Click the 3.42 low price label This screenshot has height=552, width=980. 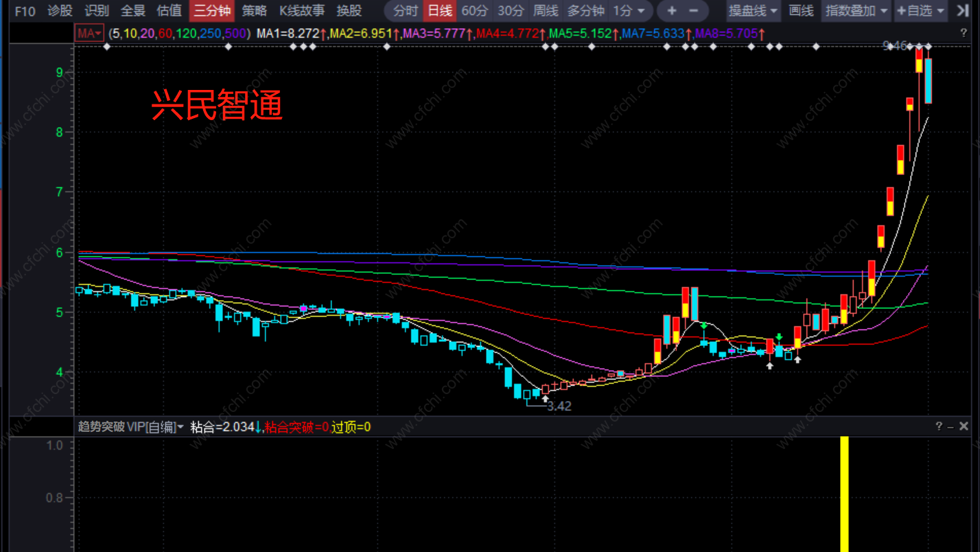[559, 406]
